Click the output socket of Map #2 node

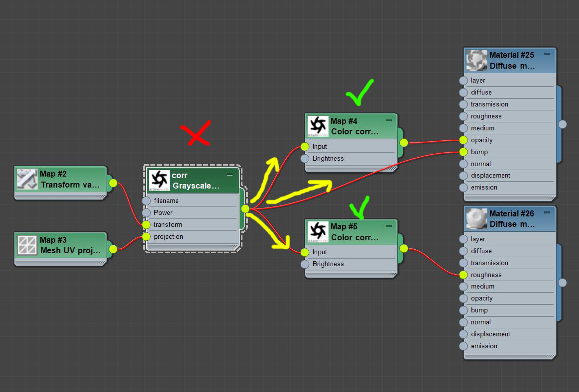pos(114,183)
